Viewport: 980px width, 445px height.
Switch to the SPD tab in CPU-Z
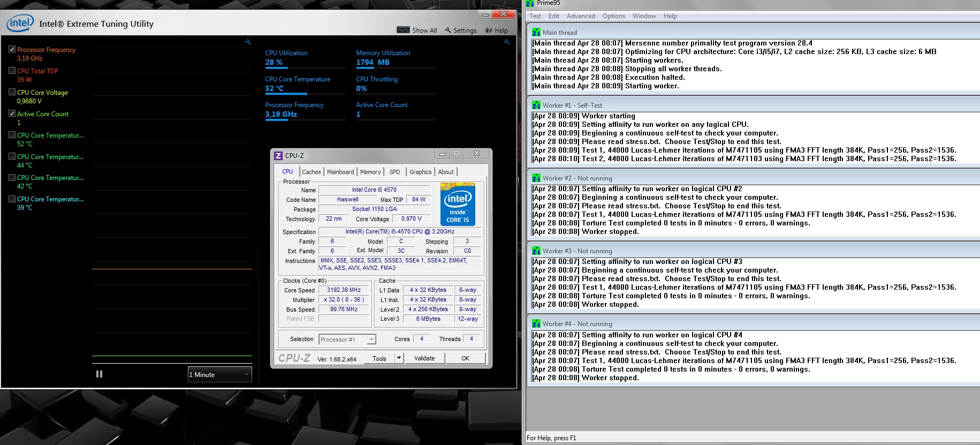[x=395, y=172]
